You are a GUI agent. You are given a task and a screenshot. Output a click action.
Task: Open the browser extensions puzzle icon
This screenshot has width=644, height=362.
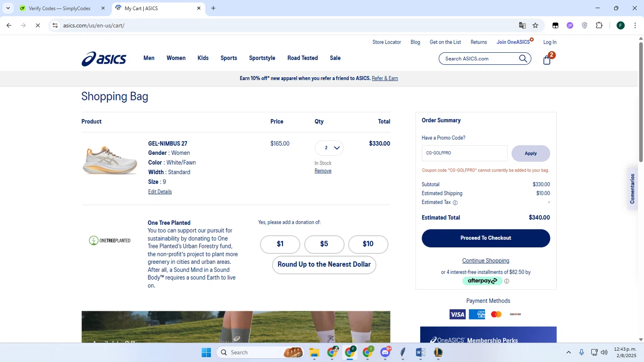click(599, 25)
